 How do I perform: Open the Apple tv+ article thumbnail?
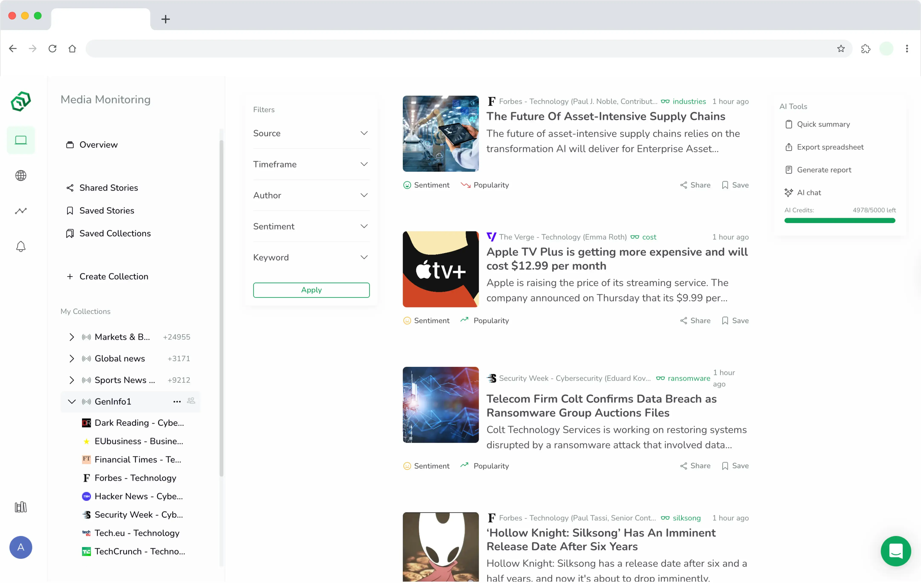pos(441,269)
